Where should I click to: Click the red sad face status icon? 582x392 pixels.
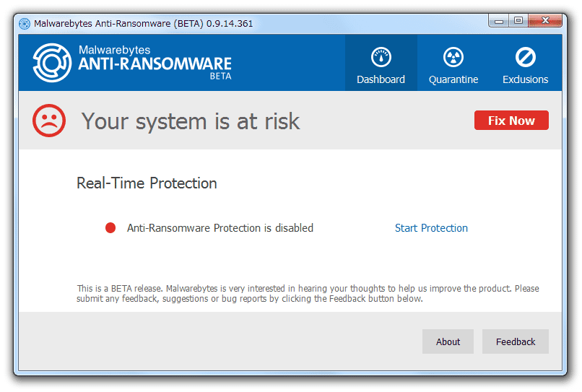[49, 121]
